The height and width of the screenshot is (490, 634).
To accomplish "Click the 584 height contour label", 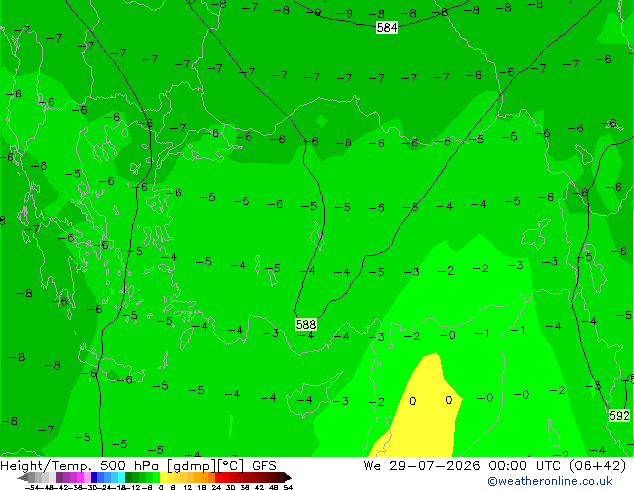I will pos(387,27).
